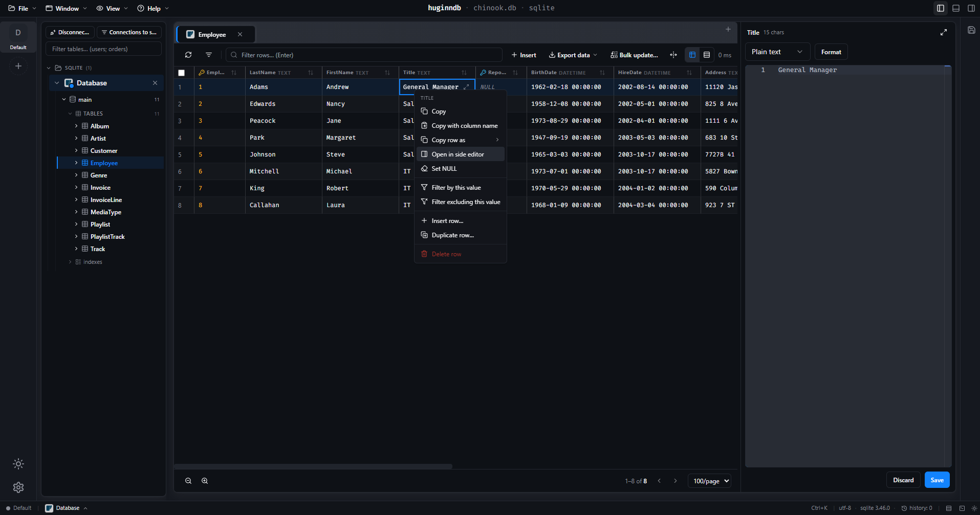This screenshot has height=515, width=980.
Task: Sort by HireDate column
Action: (x=689, y=73)
